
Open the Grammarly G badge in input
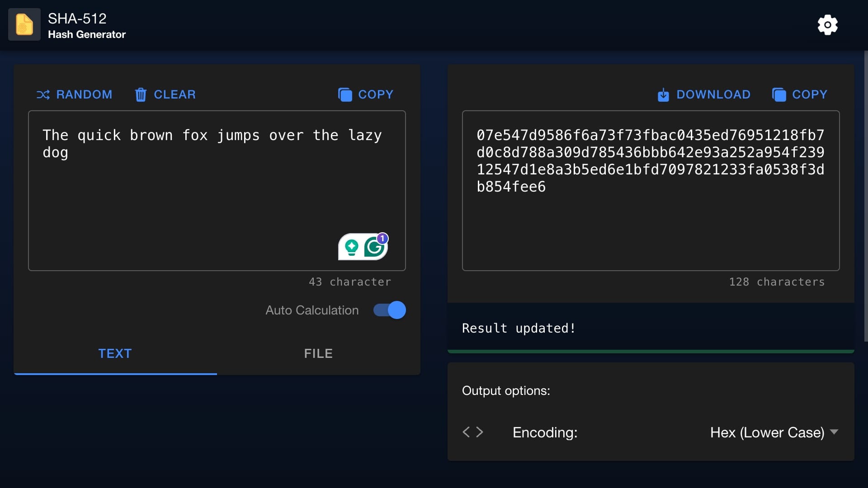[375, 247]
